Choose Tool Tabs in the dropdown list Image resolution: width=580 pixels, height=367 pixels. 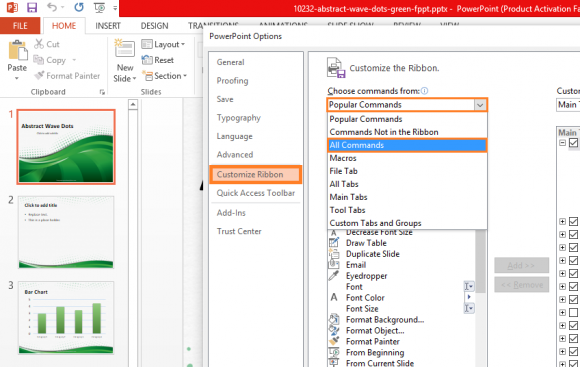tap(407, 210)
